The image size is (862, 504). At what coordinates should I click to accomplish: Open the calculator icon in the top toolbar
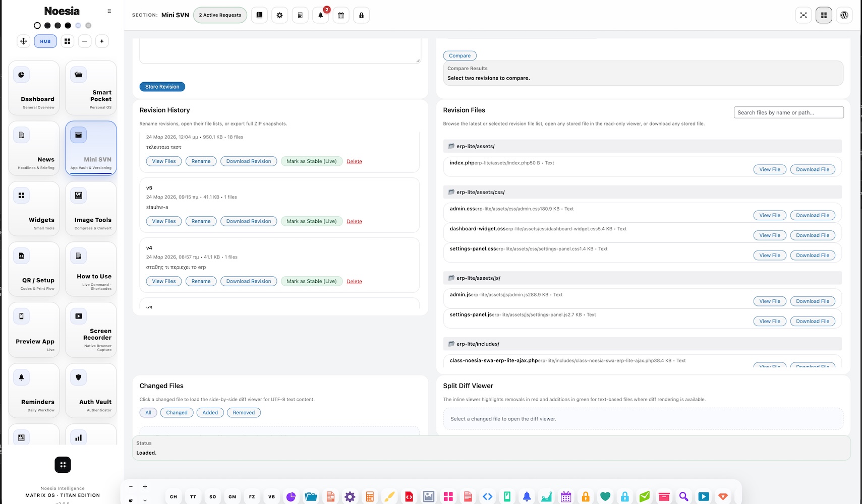point(300,15)
